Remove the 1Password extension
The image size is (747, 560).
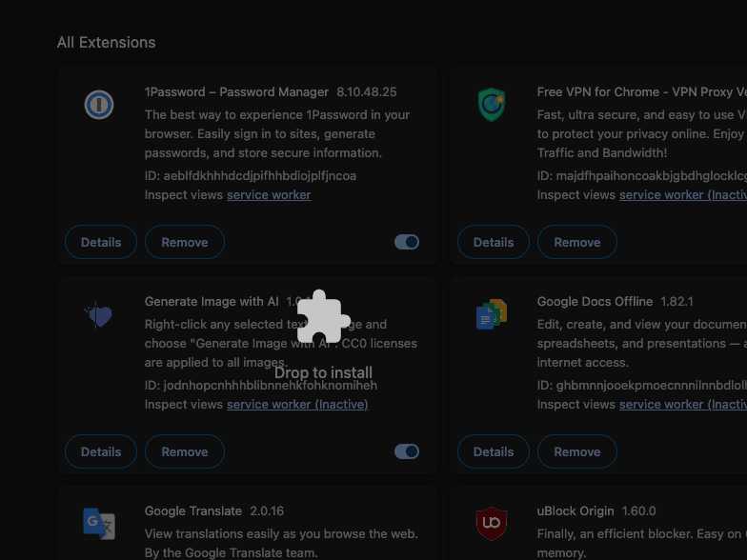click(185, 242)
